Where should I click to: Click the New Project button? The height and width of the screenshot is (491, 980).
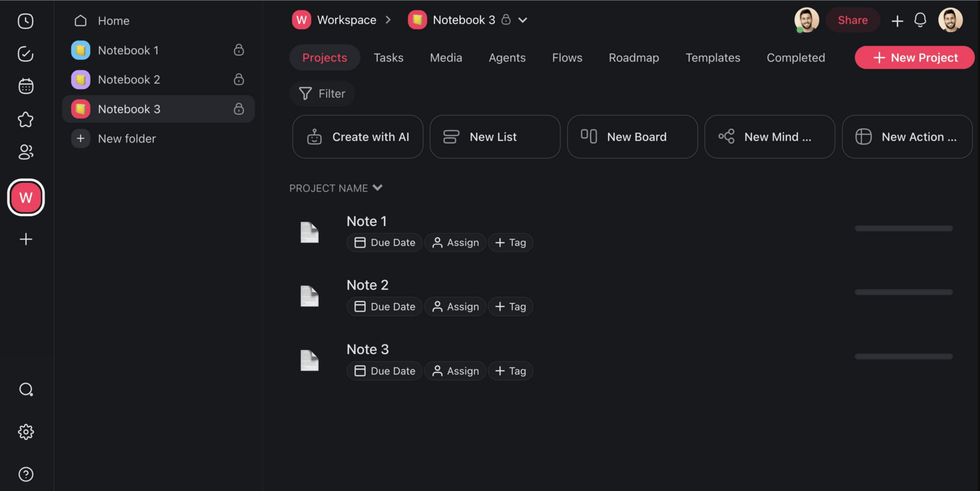[x=914, y=58]
